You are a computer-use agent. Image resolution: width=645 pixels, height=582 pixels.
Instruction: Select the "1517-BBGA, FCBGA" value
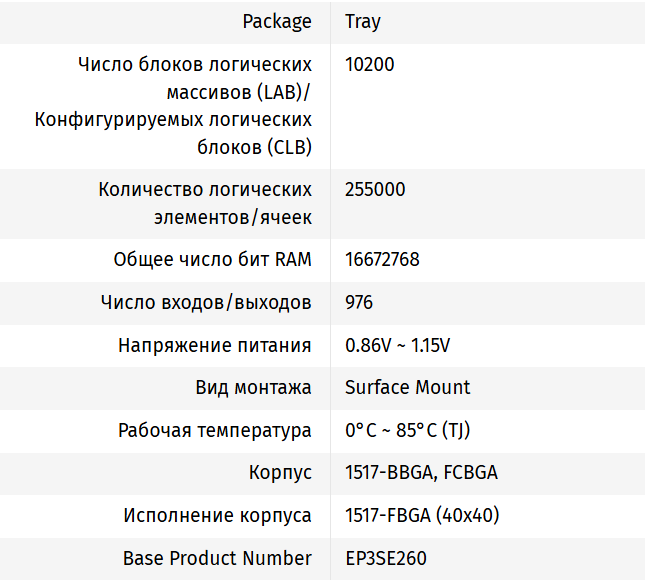pyautogui.click(x=421, y=473)
